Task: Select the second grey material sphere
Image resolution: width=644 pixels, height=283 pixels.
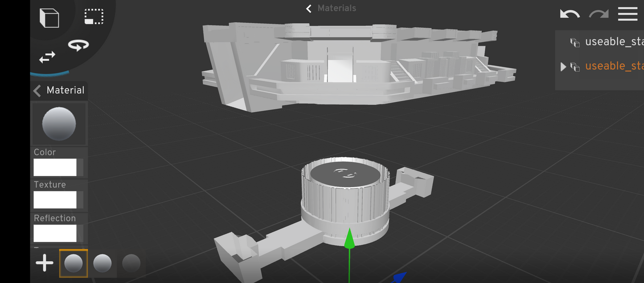Action: (x=102, y=263)
